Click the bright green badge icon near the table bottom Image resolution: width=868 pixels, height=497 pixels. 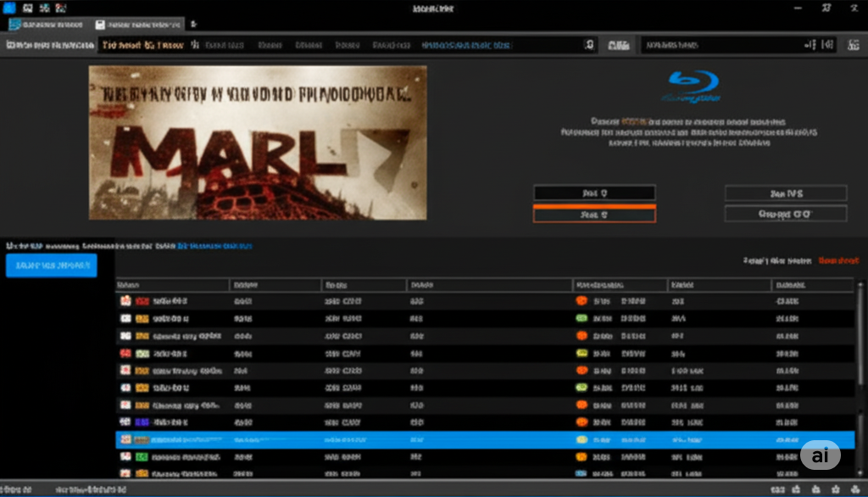(x=142, y=456)
